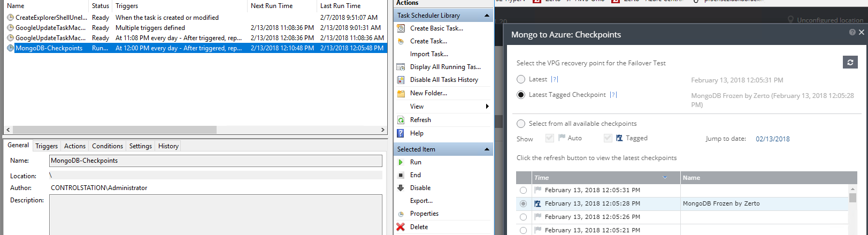
Task: Open the Jump to date picker 02/13/2018
Action: coord(772,139)
